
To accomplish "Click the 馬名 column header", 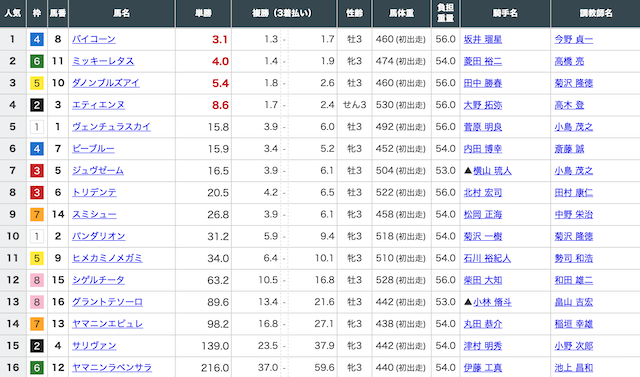I will tap(122, 13).
